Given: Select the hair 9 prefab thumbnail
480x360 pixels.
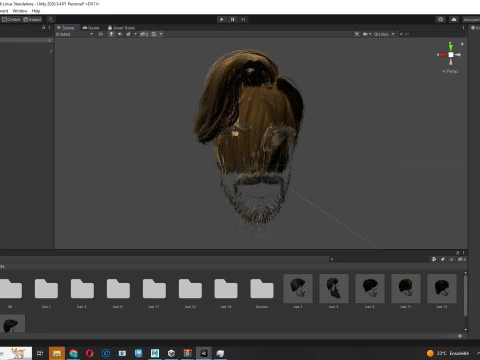Looking at the screenshot, I should 370,289.
